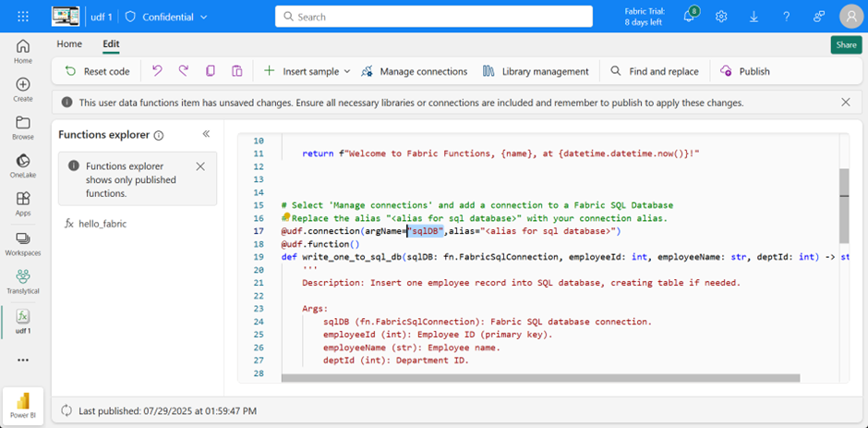Select the Edit tab
This screenshot has width=868, height=428.
click(x=111, y=43)
